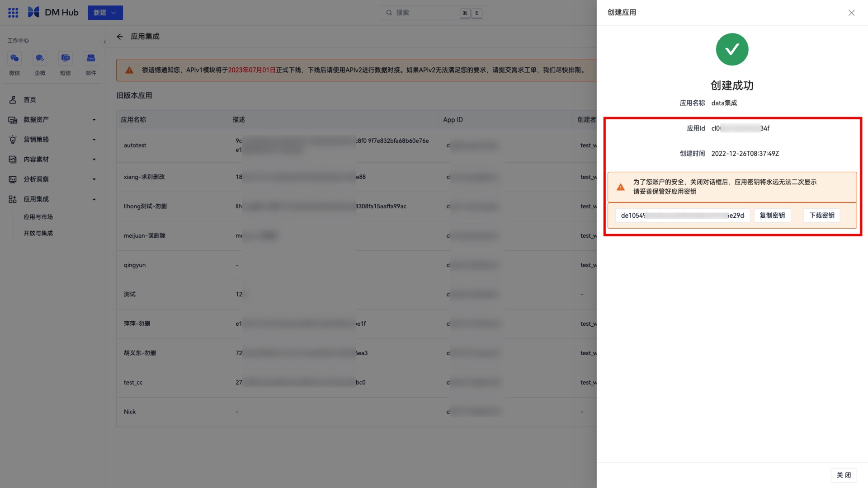868x488 pixels.
Task: Expand the 内容素材 arrow
Action: click(x=94, y=160)
